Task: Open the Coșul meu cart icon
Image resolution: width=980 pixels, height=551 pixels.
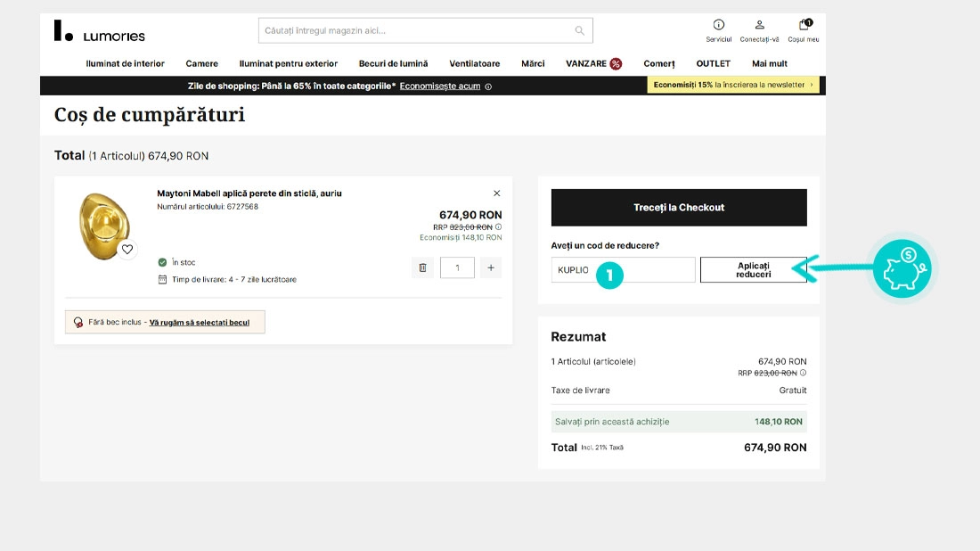Action: click(804, 25)
